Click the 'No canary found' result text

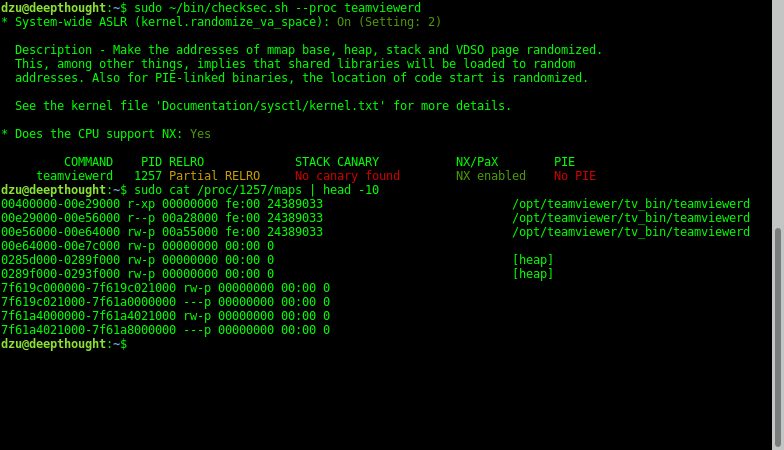coord(347,176)
